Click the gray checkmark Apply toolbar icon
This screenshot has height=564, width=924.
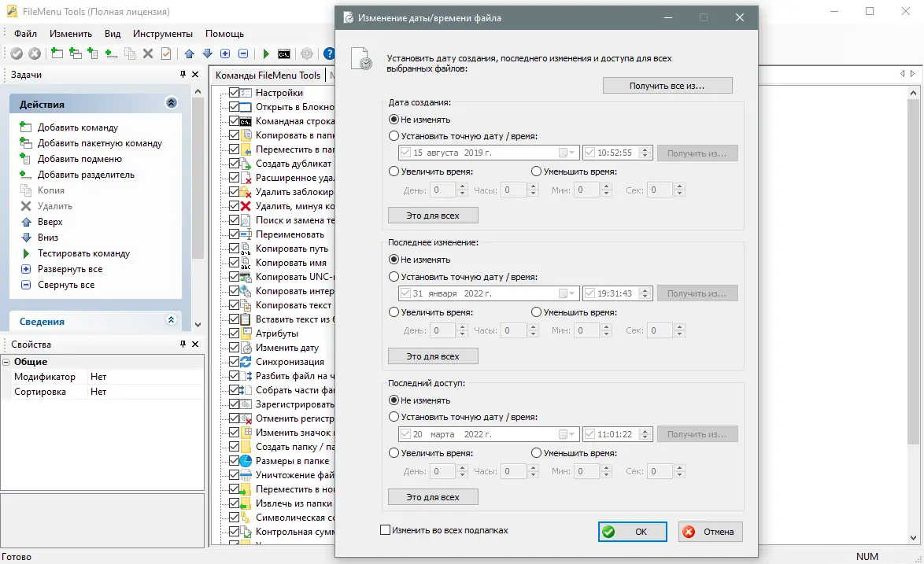pyautogui.click(x=17, y=53)
